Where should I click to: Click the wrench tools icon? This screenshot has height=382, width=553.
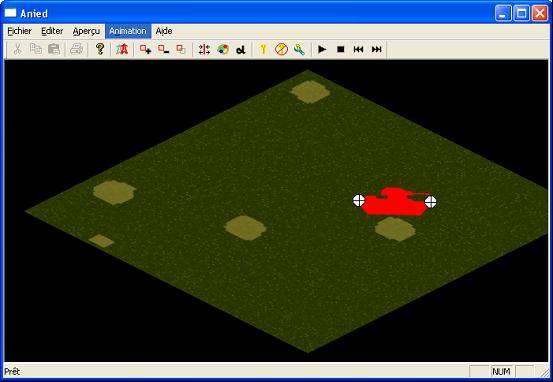(x=299, y=49)
